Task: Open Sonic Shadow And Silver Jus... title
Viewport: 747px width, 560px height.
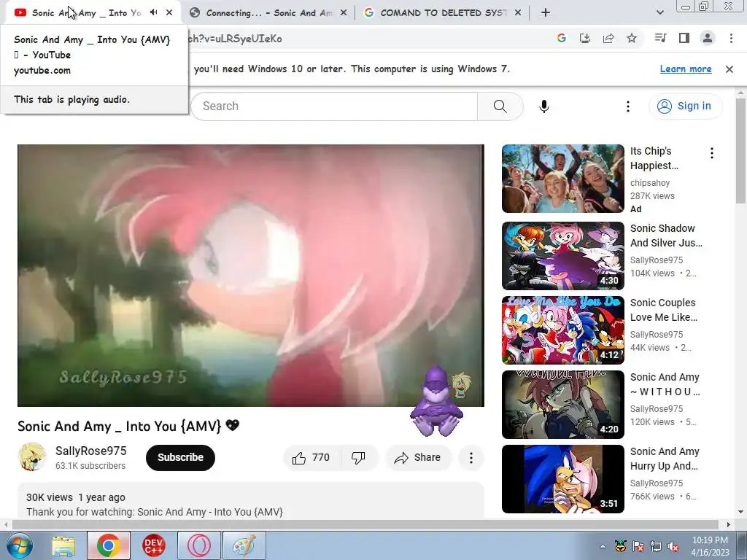Action: (x=666, y=236)
